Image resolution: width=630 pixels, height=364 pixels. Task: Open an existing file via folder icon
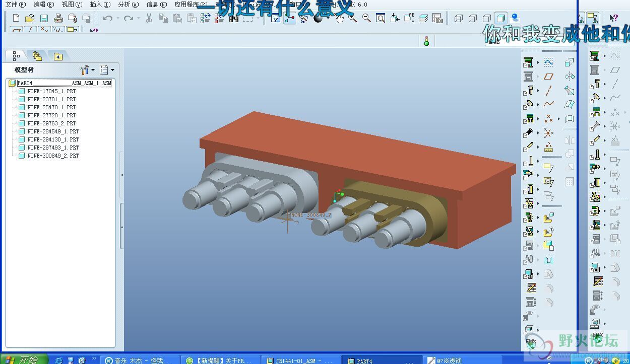point(30,19)
